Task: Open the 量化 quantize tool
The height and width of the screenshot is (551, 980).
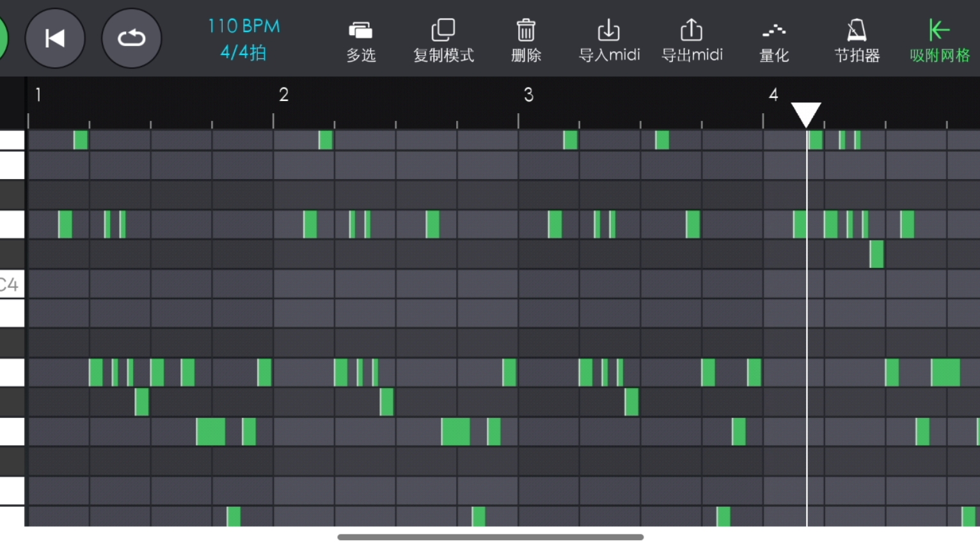Action: (x=774, y=42)
